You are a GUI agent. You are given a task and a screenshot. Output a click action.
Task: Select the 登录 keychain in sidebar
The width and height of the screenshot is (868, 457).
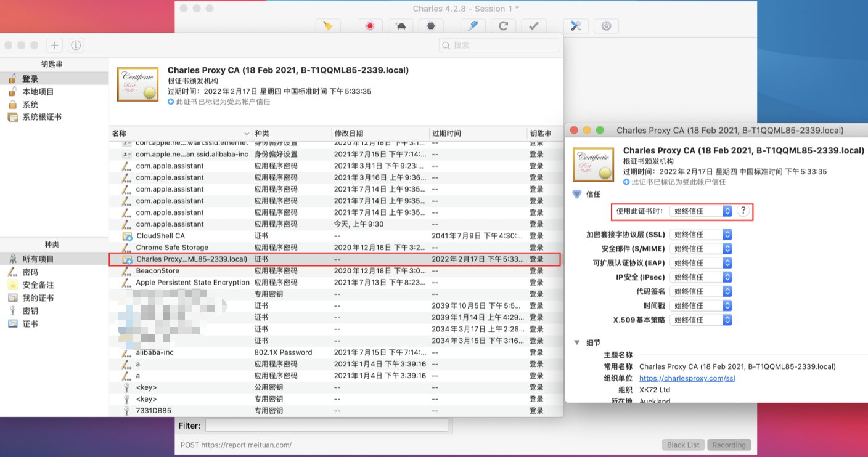[x=54, y=79]
